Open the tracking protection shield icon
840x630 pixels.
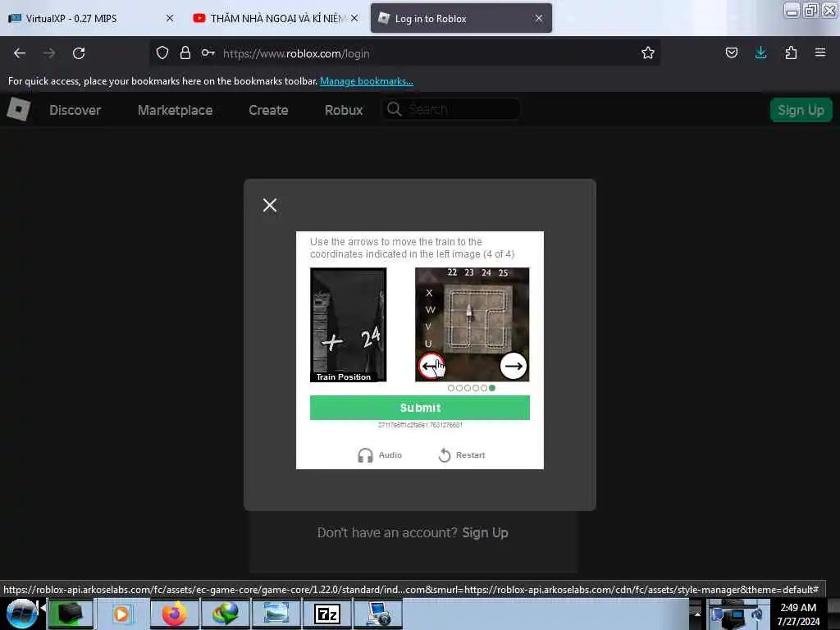pos(162,52)
